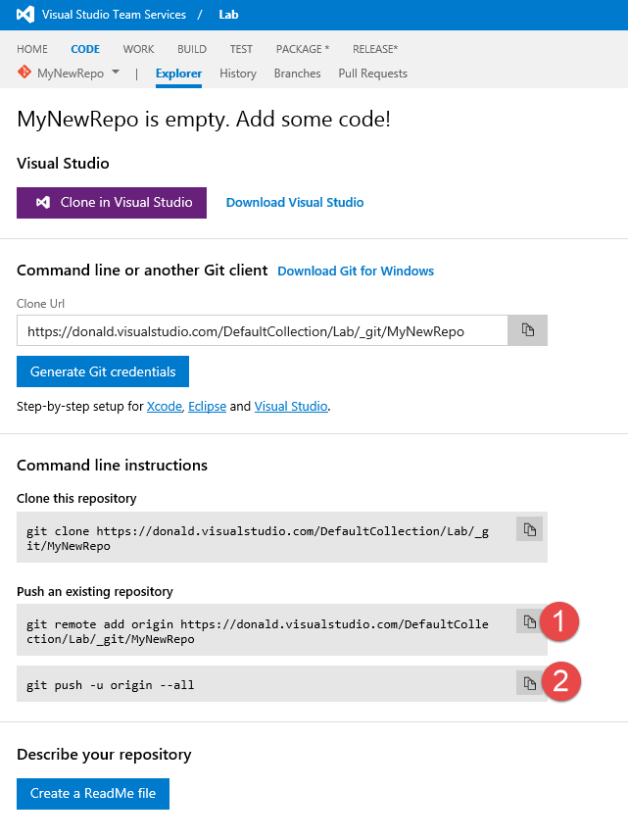Go to the BUILD hub
The width and height of the screenshot is (628, 840).
pyautogui.click(x=192, y=49)
